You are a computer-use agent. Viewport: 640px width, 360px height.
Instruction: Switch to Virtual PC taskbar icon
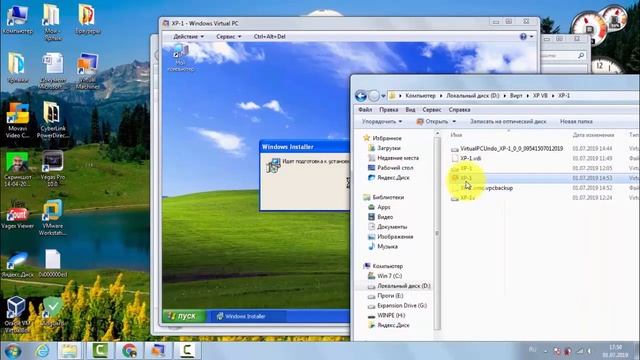(x=158, y=351)
